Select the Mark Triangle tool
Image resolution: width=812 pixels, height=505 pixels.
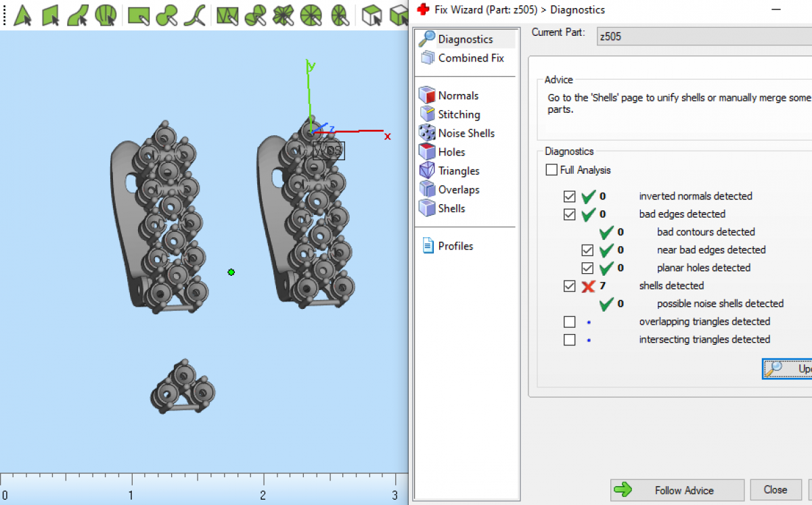pyautogui.click(x=22, y=14)
